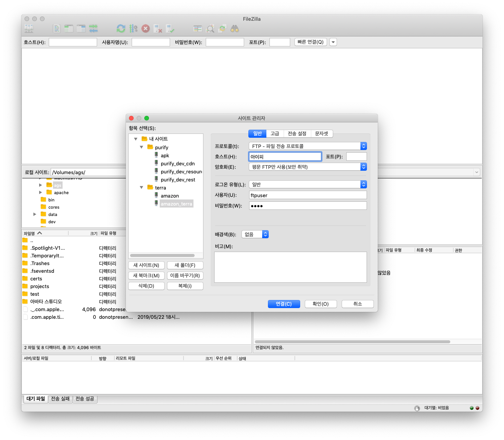
Task: Click the 내 사이트 folder icon
Action: pos(145,138)
